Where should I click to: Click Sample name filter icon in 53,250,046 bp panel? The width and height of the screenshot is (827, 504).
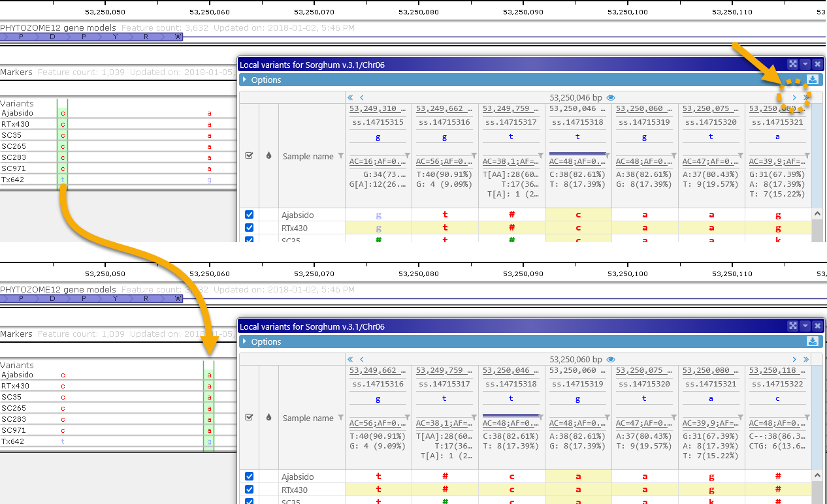coord(340,155)
